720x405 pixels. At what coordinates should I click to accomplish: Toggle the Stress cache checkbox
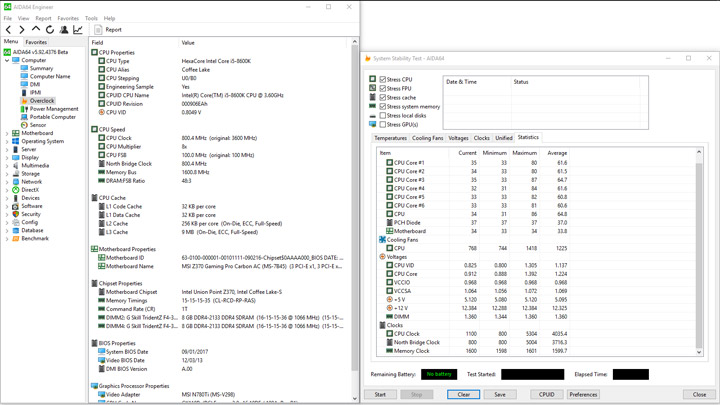tap(382, 97)
